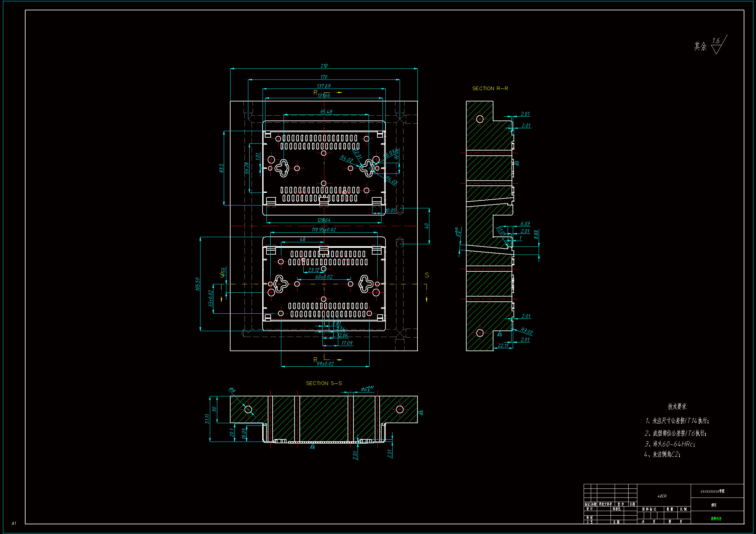This screenshot has width=756, height=534.
Task: Click the 83.5 vertical dimension text
Action: pyautogui.click(x=221, y=168)
